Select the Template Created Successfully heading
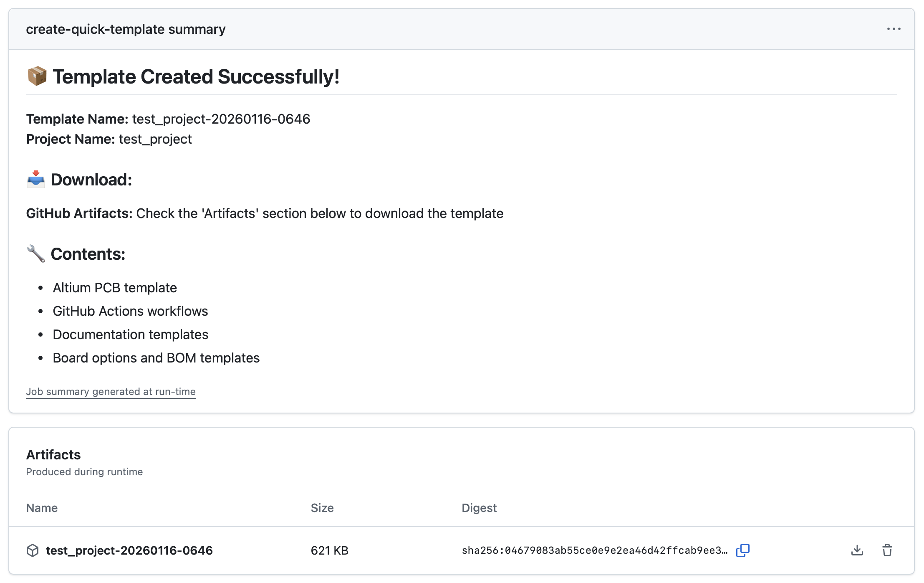The height and width of the screenshot is (583, 924). (196, 76)
